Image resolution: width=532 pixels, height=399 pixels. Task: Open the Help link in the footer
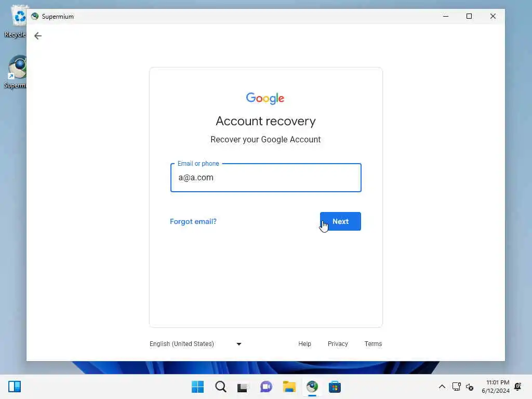pyautogui.click(x=304, y=344)
